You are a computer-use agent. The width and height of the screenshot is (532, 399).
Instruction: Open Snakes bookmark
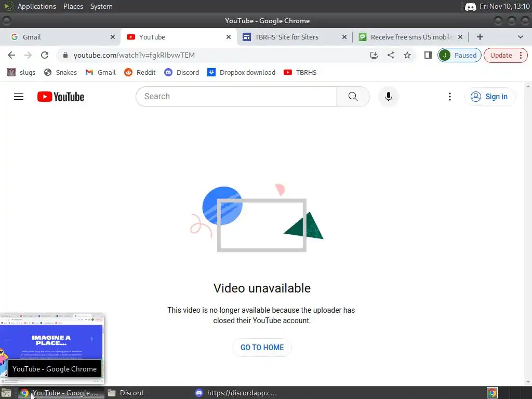click(x=60, y=72)
